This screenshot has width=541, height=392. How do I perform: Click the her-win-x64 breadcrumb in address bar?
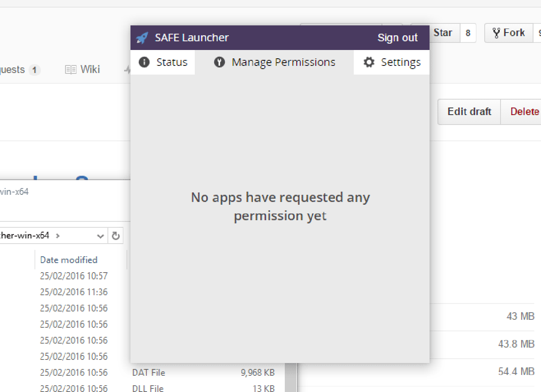[x=25, y=235]
